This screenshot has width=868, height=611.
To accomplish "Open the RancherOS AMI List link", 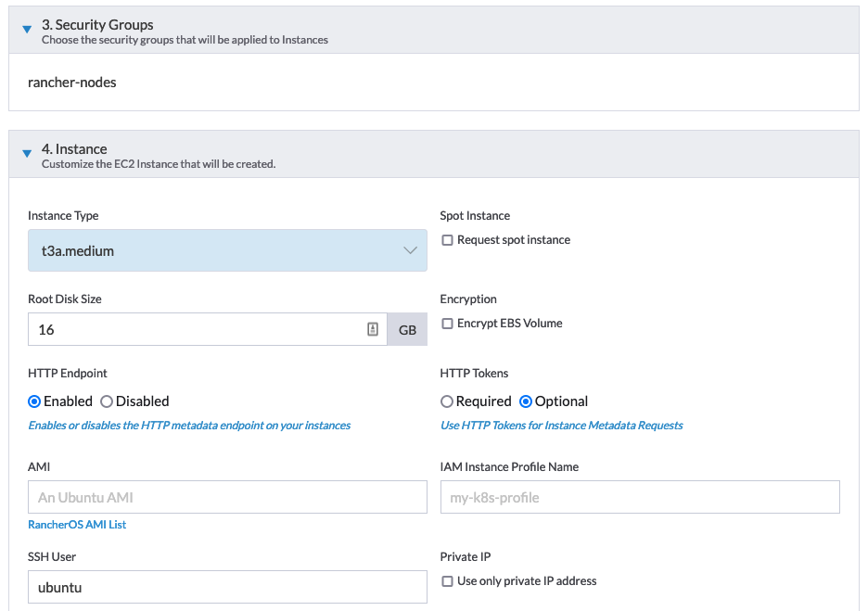I will click(77, 524).
